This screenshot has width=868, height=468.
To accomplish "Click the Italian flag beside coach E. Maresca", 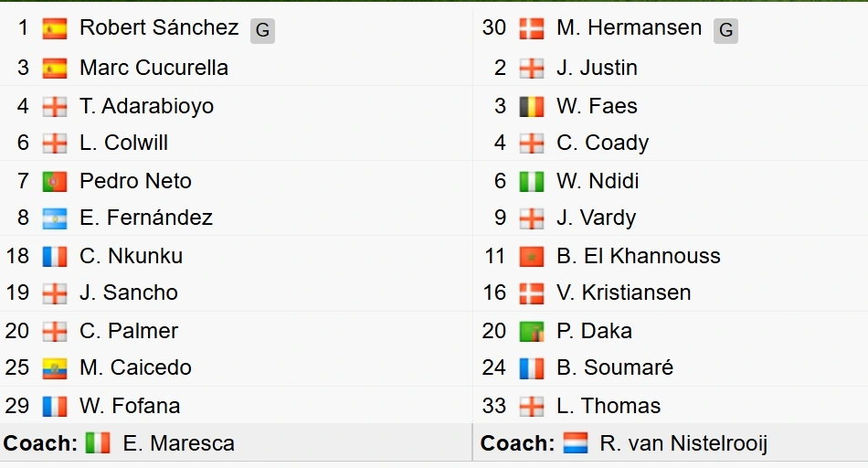I will (x=98, y=443).
